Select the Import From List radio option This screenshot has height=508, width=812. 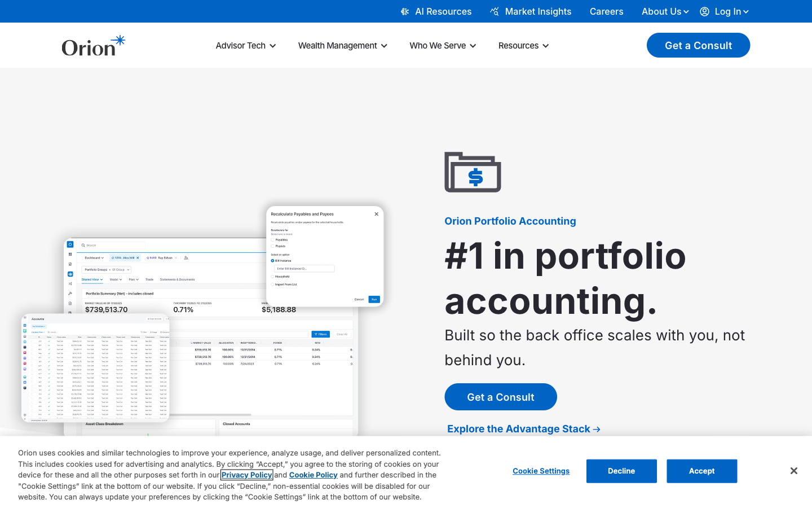coord(272,284)
